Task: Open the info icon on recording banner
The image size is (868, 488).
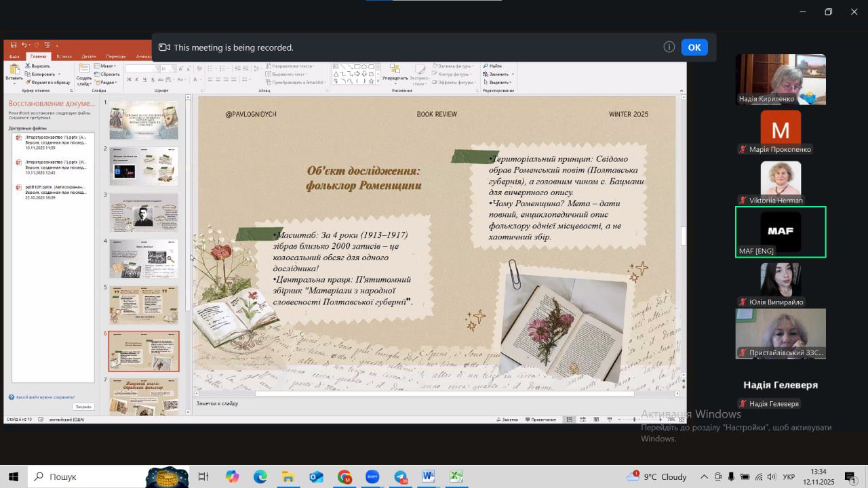Action: tap(669, 47)
